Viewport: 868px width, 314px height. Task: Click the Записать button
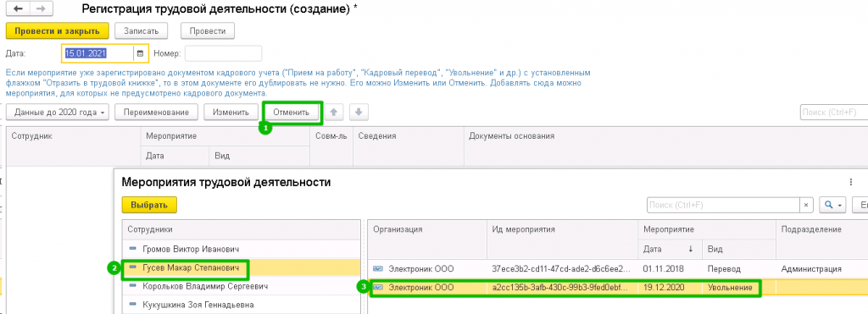(142, 31)
